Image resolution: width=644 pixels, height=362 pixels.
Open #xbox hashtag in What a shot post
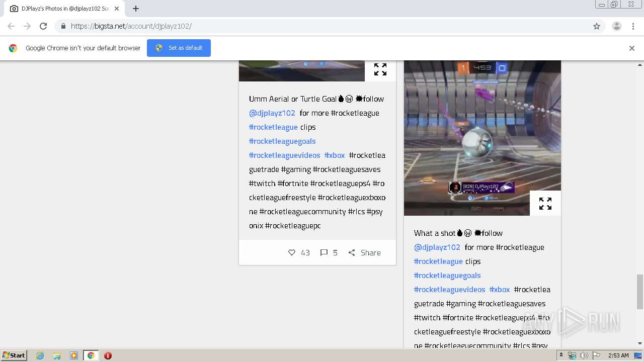pyautogui.click(x=500, y=289)
